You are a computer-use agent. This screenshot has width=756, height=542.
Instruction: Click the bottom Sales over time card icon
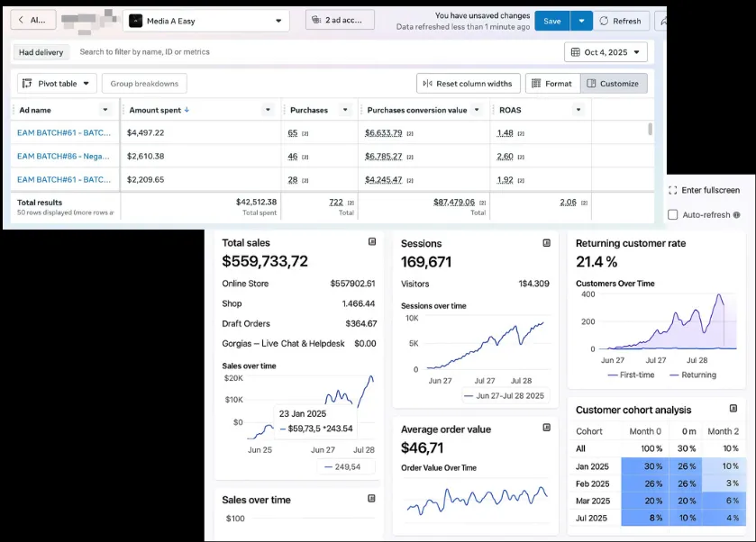coord(372,499)
